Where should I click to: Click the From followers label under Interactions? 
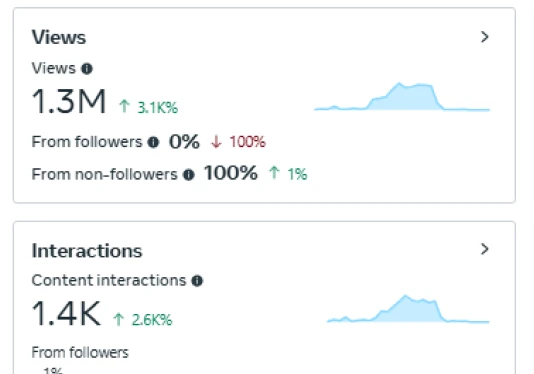point(80,353)
